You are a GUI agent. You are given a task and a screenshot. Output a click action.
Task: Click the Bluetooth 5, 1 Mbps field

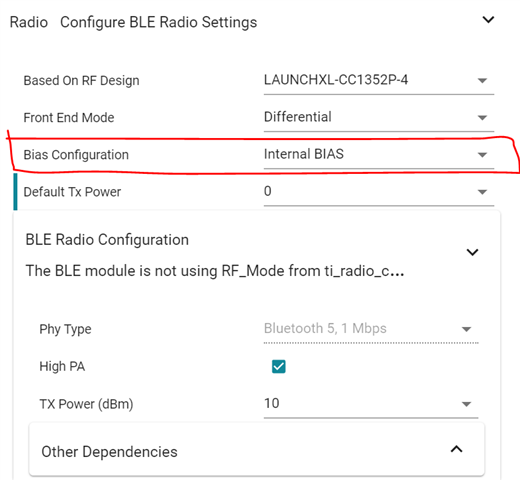pyautogui.click(x=371, y=329)
